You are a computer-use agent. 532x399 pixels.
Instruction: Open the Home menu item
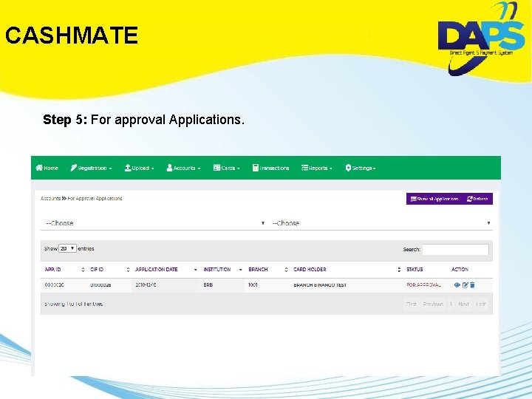[47, 168]
